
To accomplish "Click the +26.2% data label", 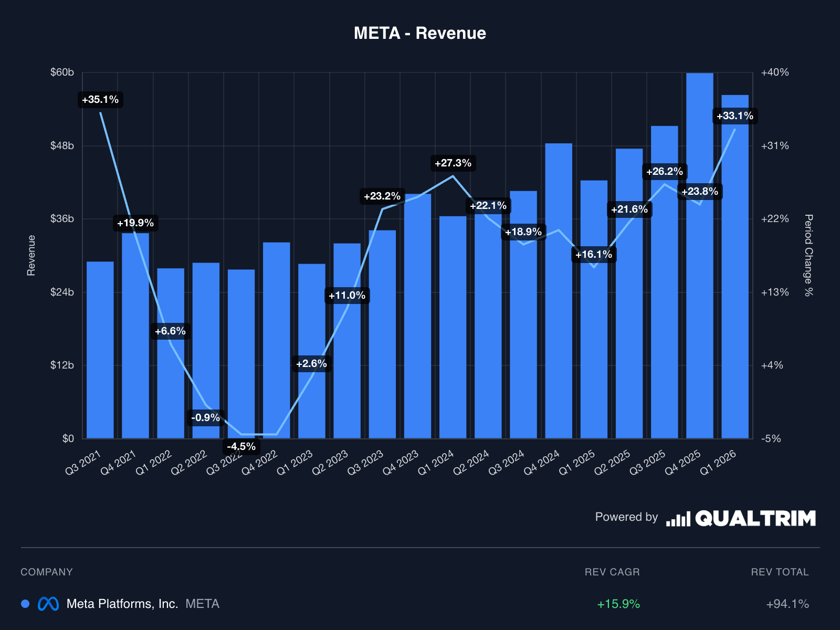I will click(x=665, y=172).
